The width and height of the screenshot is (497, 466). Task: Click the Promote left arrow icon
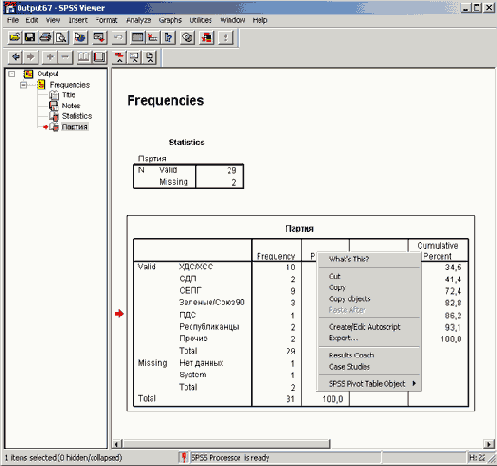pos(15,57)
